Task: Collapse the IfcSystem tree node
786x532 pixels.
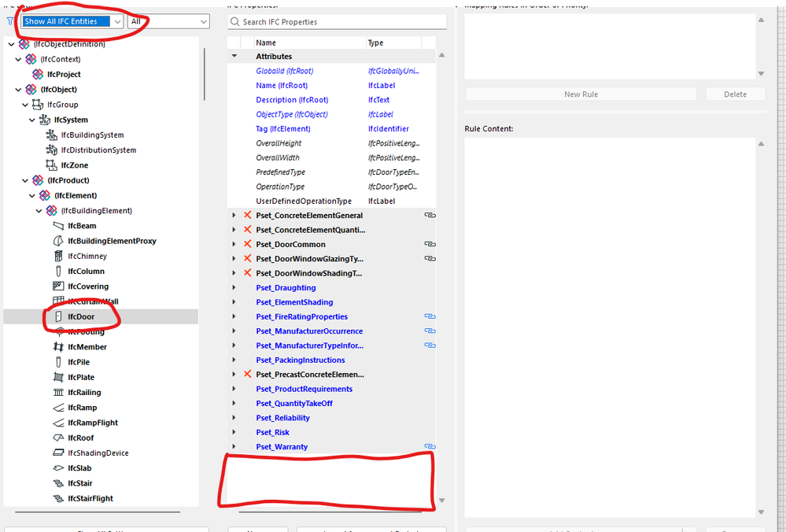Action: tap(32, 120)
